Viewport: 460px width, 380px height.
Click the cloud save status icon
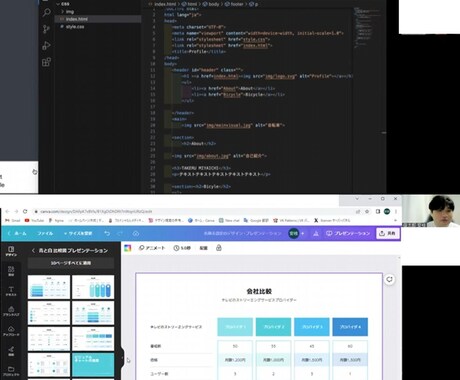tap(136, 233)
